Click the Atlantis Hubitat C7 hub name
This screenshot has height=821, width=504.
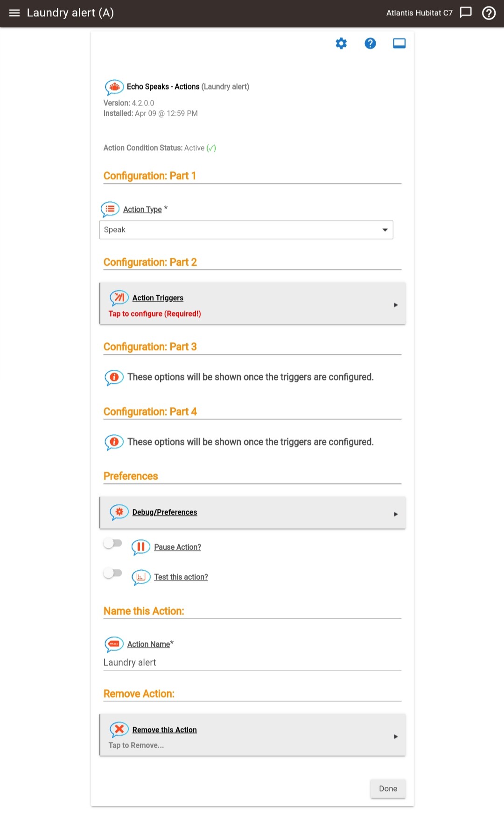419,13
